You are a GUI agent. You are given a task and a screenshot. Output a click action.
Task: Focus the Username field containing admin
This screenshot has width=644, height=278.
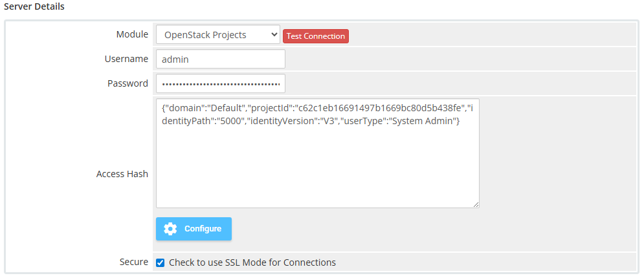220,59
